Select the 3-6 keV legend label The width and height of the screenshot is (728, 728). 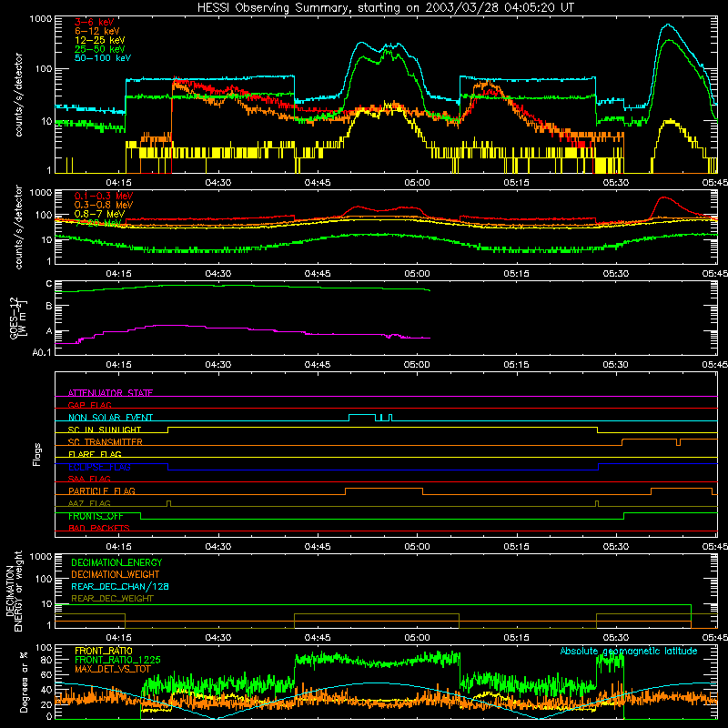(x=94, y=22)
